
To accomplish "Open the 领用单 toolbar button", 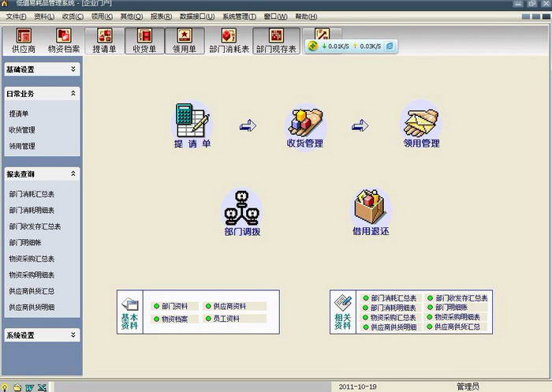I will (185, 41).
